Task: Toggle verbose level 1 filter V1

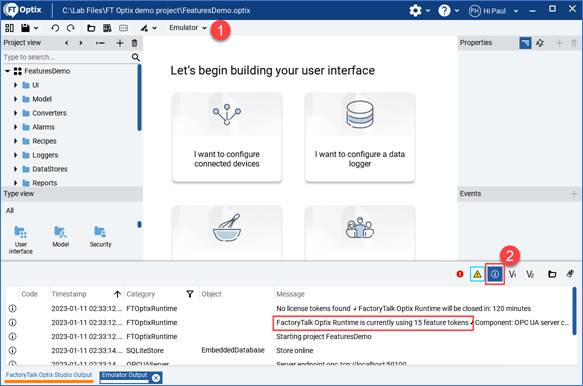Action: click(512, 274)
